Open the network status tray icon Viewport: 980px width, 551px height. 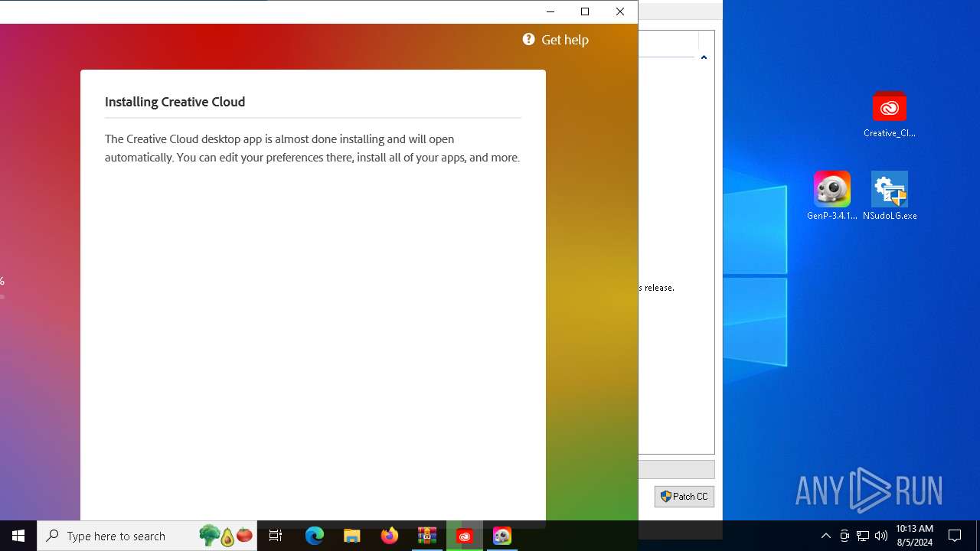(x=863, y=536)
